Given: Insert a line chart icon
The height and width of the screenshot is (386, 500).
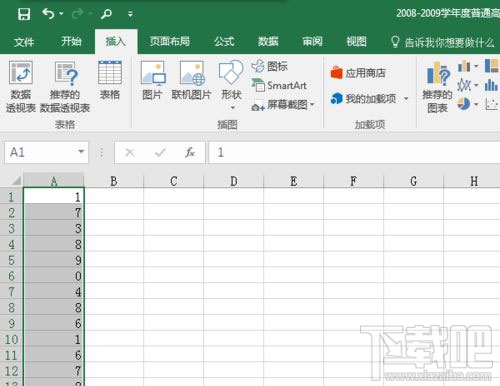Looking at the screenshot, I should pyautogui.click(x=464, y=85).
